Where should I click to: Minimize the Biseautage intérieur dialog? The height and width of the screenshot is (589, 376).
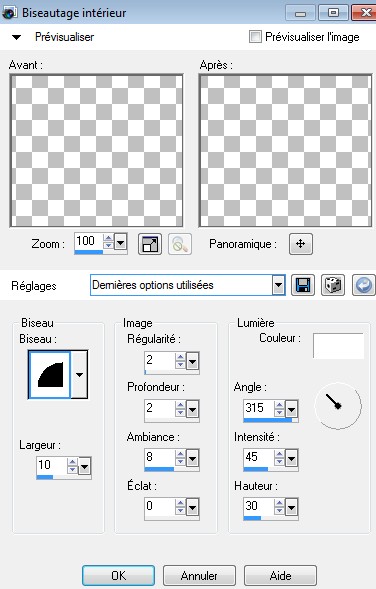coord(300,13)
